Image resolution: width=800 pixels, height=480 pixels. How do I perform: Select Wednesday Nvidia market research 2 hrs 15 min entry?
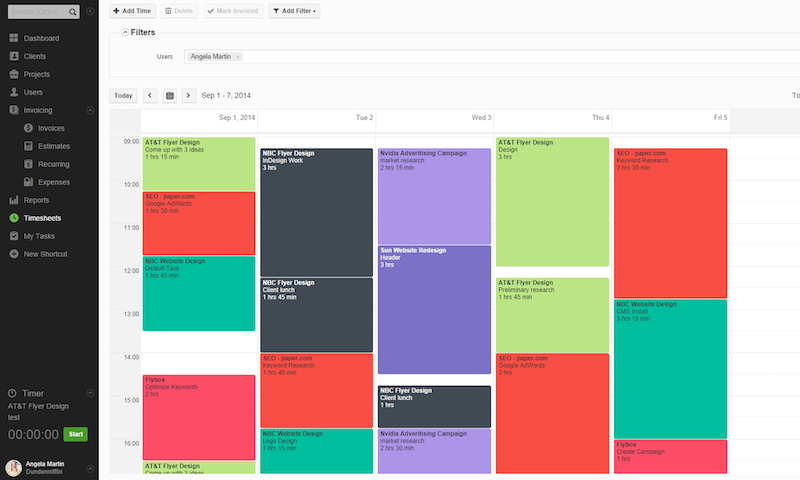point(434,196)
